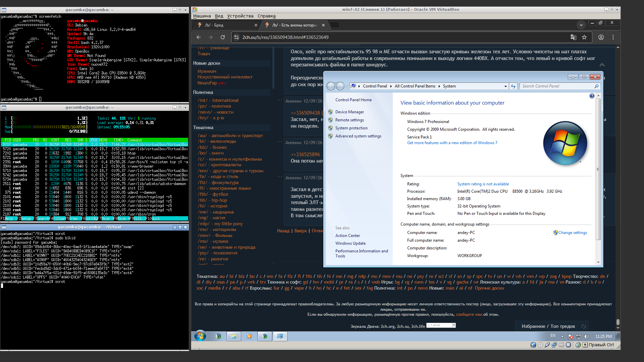Open the Chrome tab search dropdown chevron
This screenshot has width=644, height=362.
coord(581,25)
